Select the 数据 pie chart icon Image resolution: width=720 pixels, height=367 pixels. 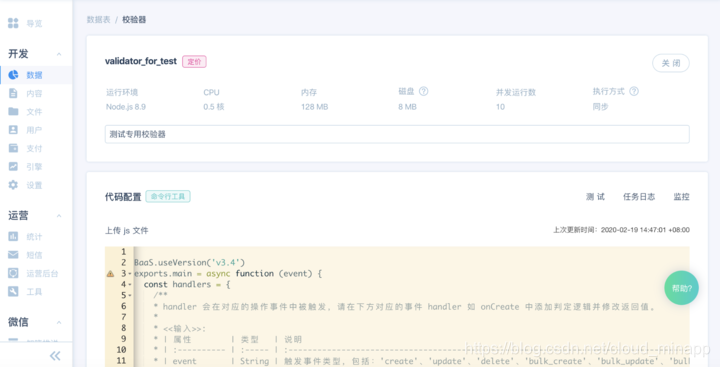(13, 75)
